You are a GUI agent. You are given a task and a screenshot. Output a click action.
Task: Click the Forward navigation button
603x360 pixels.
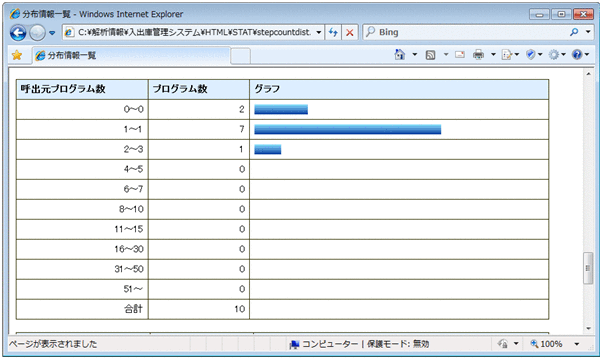click(x=37, y=33)
